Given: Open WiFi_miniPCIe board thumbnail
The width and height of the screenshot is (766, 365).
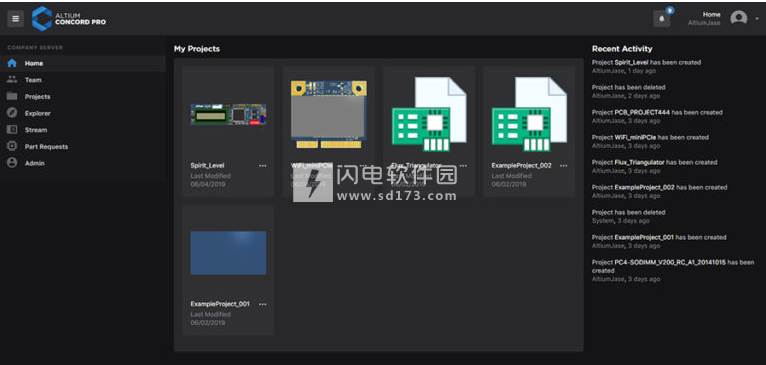Looking at the screenshot, I should tap(329, 114).
